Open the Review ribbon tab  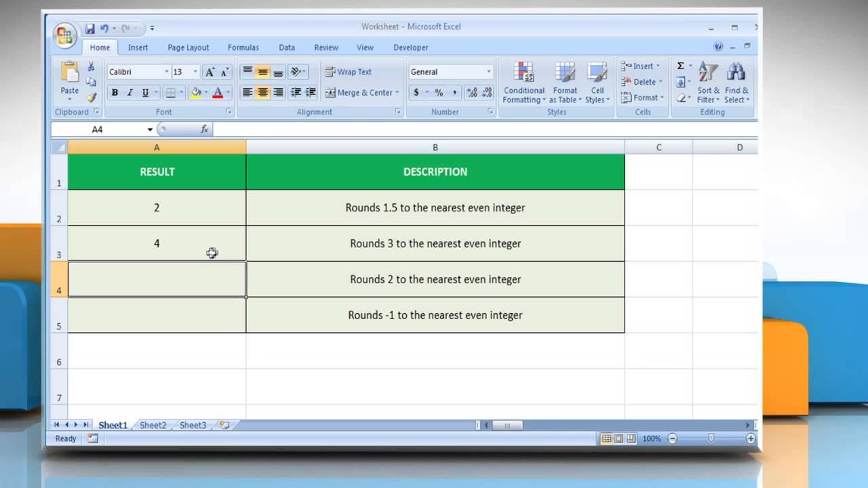click(325, 47)
